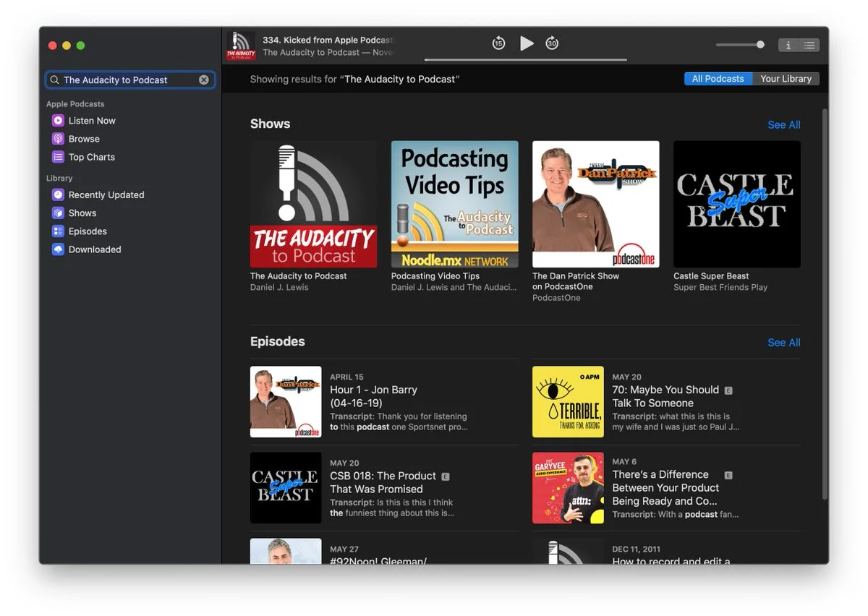The height and width of the screenshot is (616, 868).
Task: Skip back 15 seconds
Action: [x=498, y=43]
